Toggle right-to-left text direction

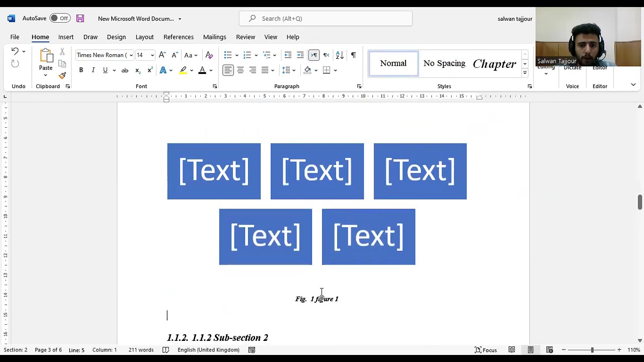click(326, 55)
